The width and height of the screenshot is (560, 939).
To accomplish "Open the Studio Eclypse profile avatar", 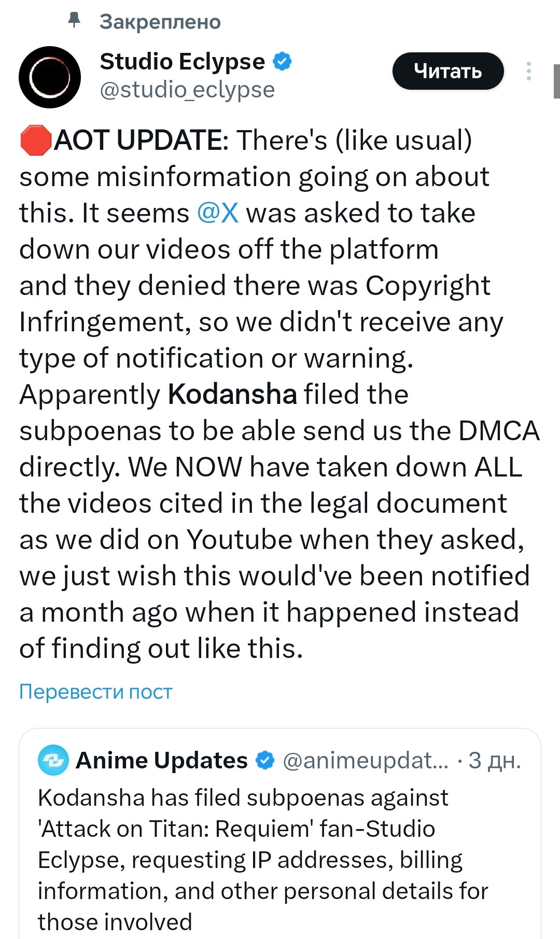I will click(x=50, y=77).
